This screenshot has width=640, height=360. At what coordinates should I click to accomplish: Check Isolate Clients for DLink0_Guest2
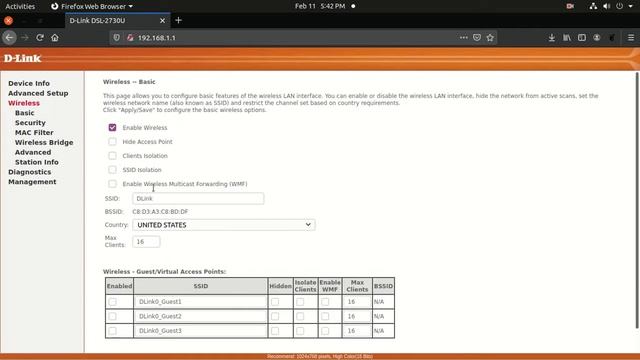click(x=300, y=316)
